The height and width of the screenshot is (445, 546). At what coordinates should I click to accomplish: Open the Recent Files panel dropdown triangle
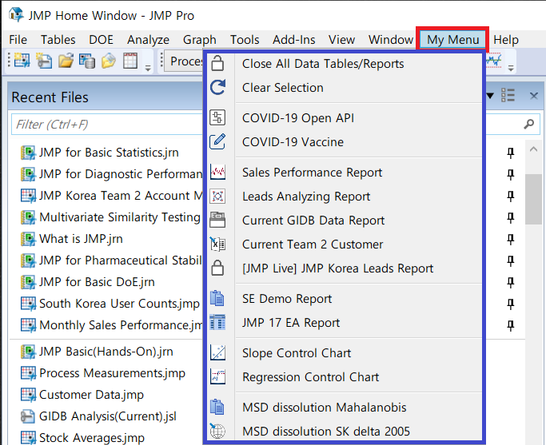[490, 95]
